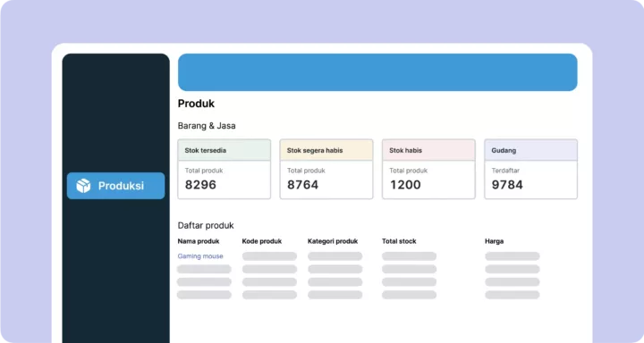This screenshot has height=343, width=644.
Task: Sort by the Harga column header
Action: (x=494, y=241)
